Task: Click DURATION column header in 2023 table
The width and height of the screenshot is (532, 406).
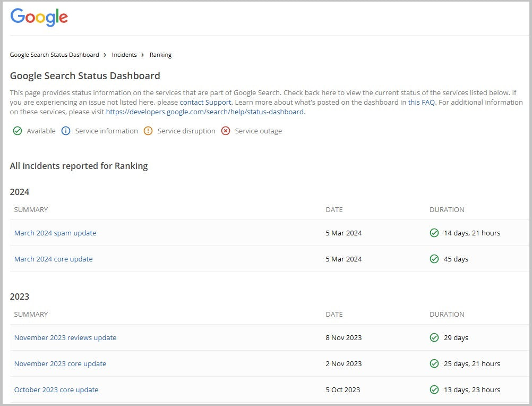Action: 447,315
